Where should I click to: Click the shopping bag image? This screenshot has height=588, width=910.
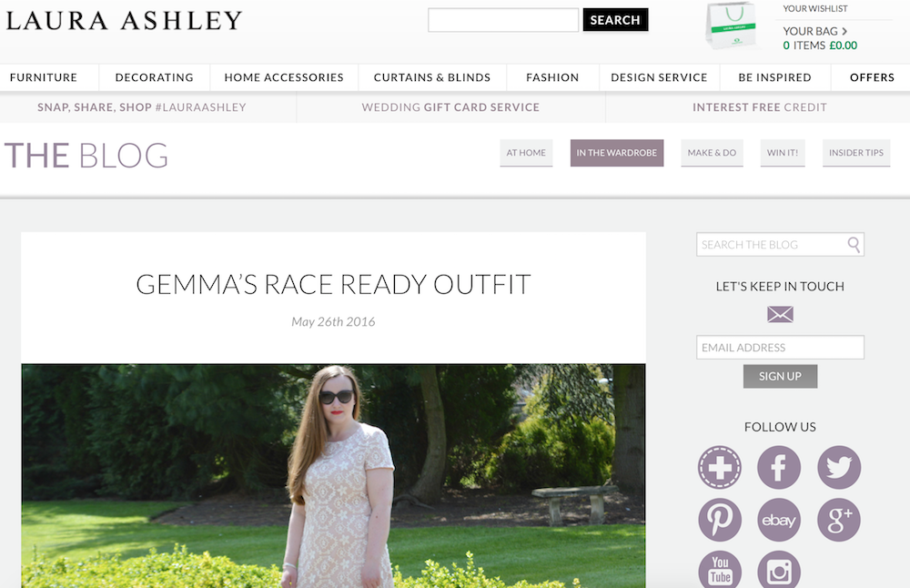pyautogui.click(x=731, y=25)
